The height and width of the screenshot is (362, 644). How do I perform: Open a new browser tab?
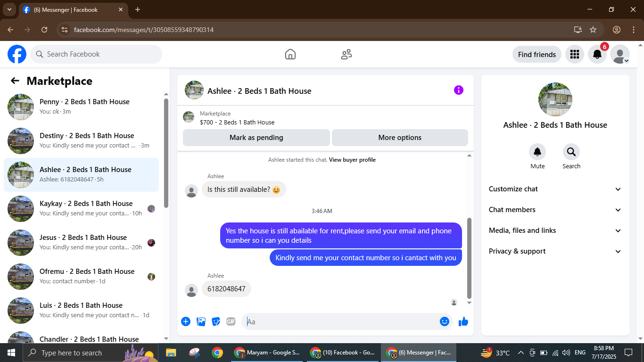point(138,9)
